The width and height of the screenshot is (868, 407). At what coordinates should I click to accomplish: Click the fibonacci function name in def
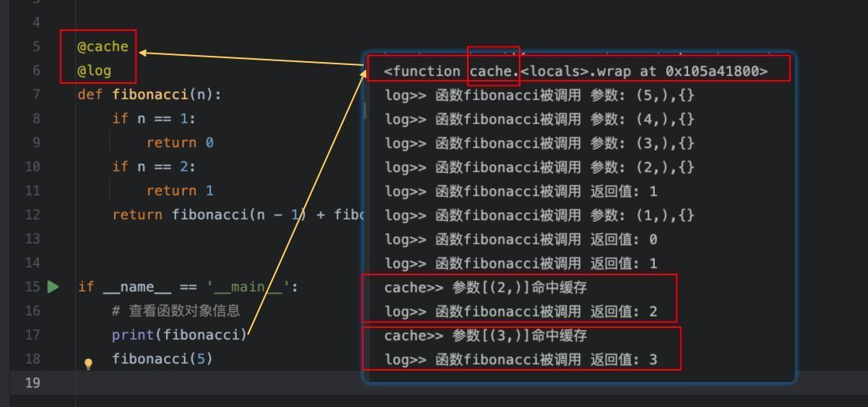click(x=150, y=95)
